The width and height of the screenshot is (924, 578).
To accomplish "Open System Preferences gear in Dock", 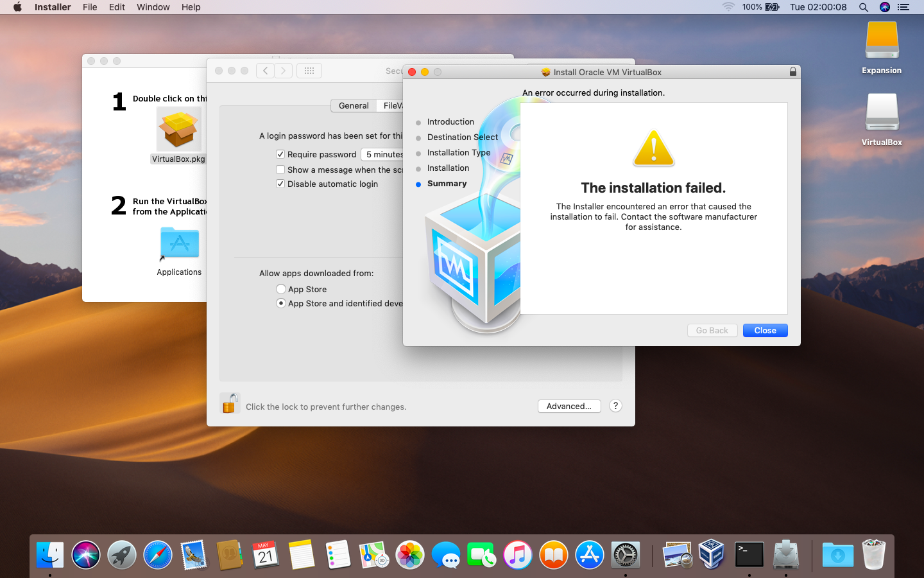I will coord(626,555).
